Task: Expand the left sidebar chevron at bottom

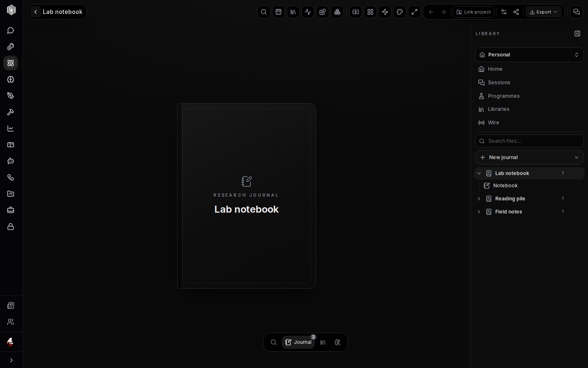Action: 11,360
